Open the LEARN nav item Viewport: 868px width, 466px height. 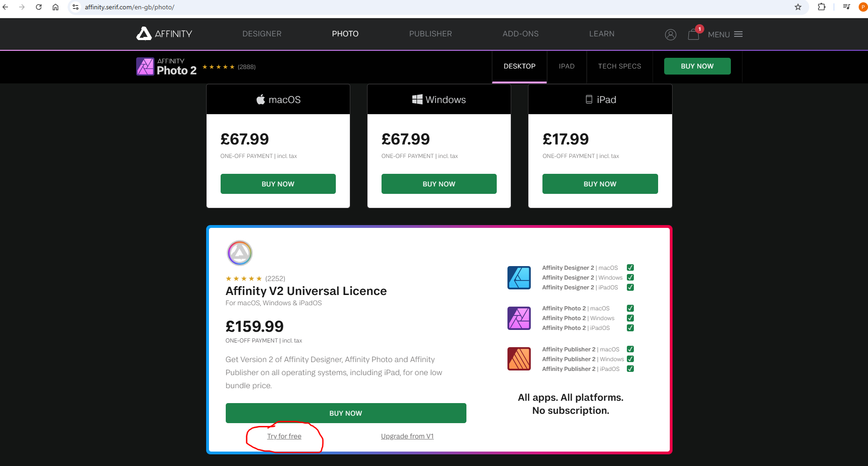click(602, 34)
